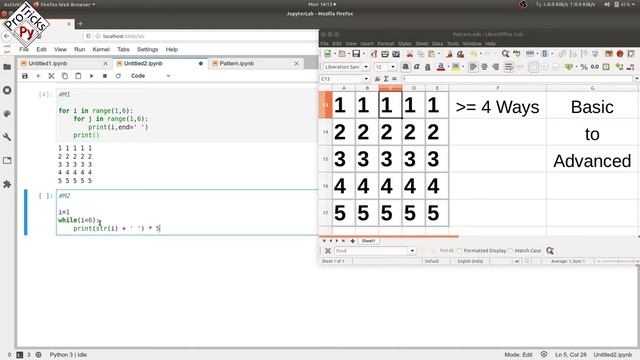
Task: Enable the Formatted Display checkbox
Action: (x=460, y=251)
